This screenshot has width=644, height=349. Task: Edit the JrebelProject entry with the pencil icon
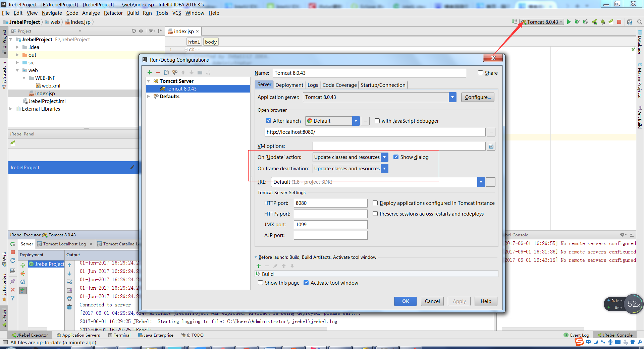point(132,167)
